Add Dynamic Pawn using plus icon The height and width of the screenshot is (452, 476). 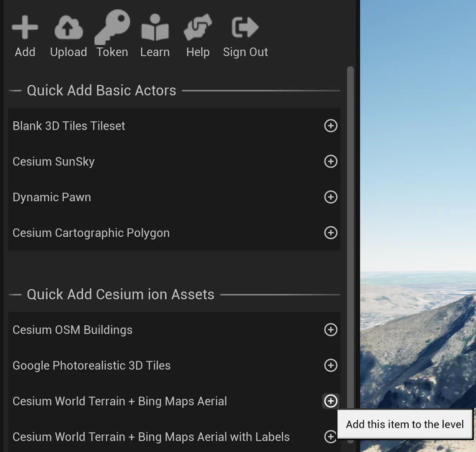(331, 197)
